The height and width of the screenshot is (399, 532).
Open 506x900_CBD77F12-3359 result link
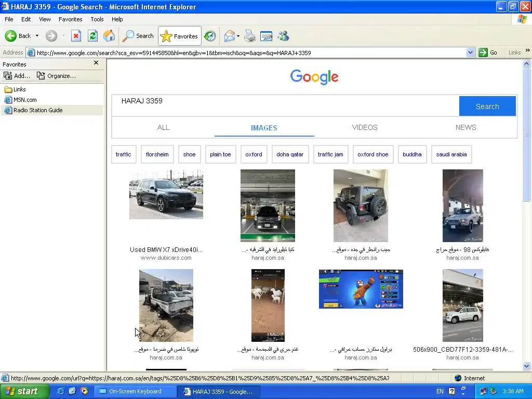coord(463,350)
